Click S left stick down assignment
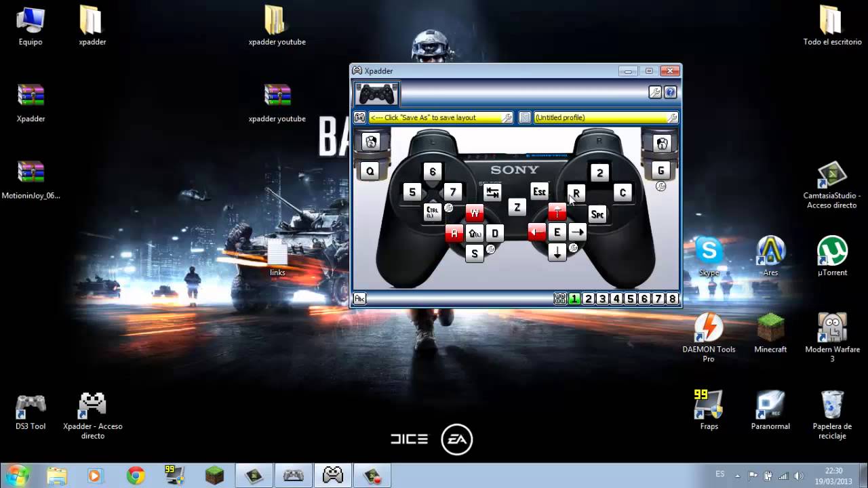The width and height of the screenshot is (868, 488). click(x=475, y=253)
